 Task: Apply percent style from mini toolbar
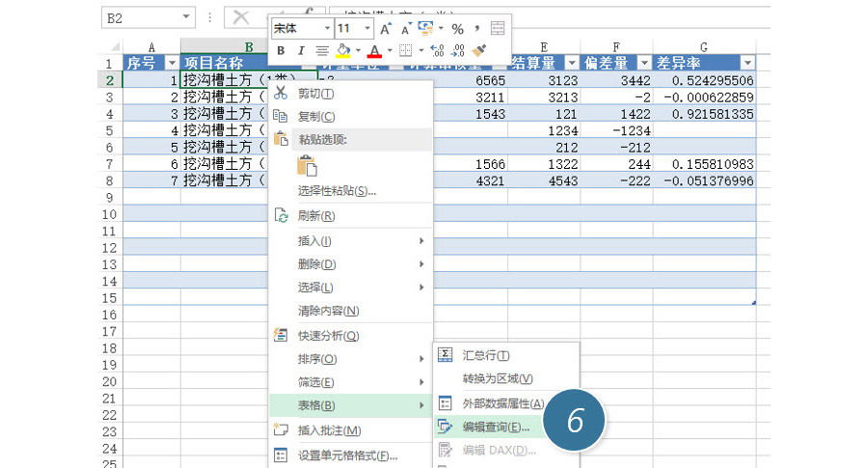pos(457,29)
